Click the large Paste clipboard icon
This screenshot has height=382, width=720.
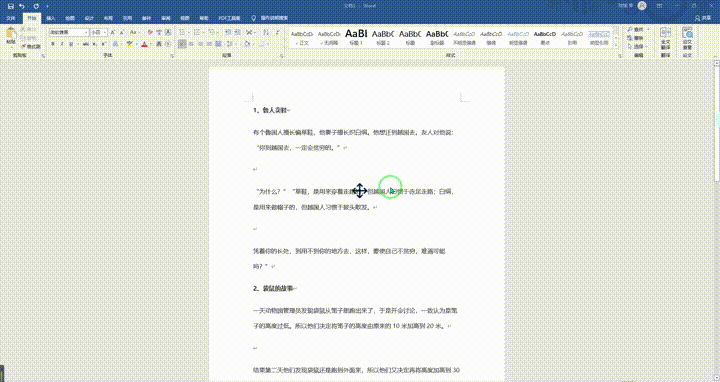(x=10, y=33)
